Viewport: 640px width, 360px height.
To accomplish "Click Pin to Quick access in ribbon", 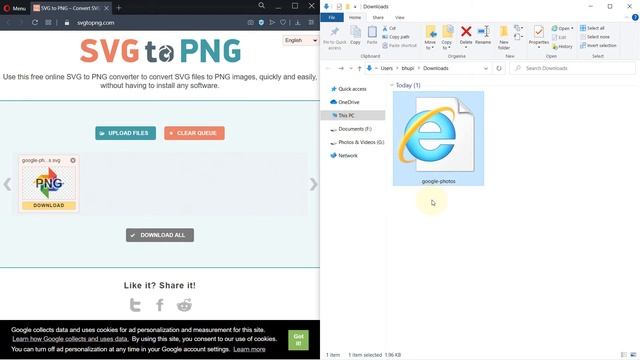I will tap(335, 38).
